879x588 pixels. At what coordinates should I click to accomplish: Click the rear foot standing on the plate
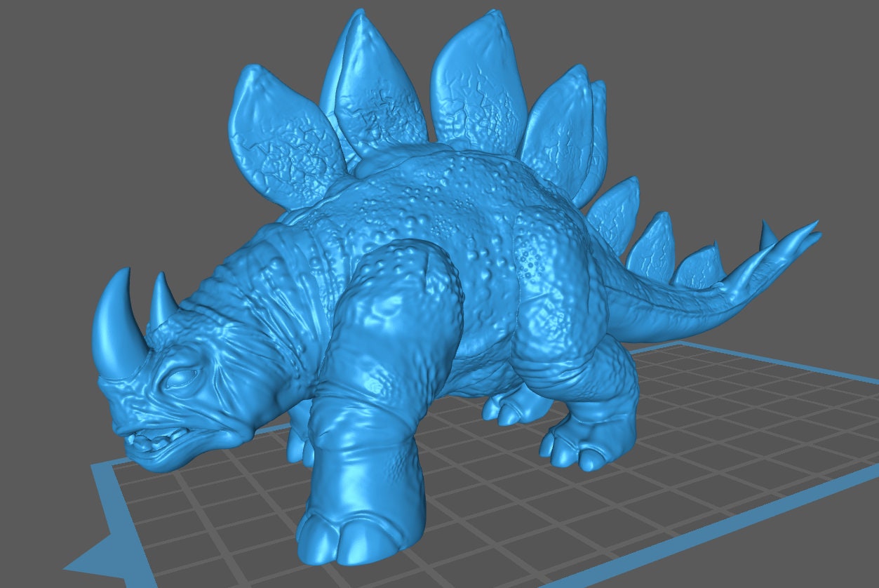tap(575, 446)
